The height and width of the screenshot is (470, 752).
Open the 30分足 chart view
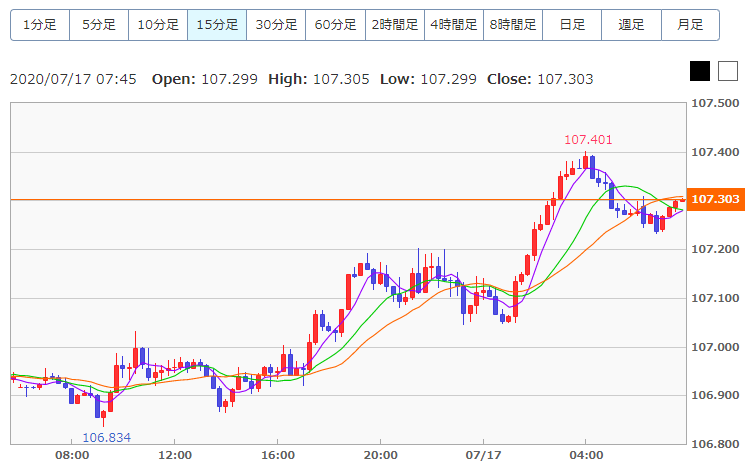coord(276,24)
